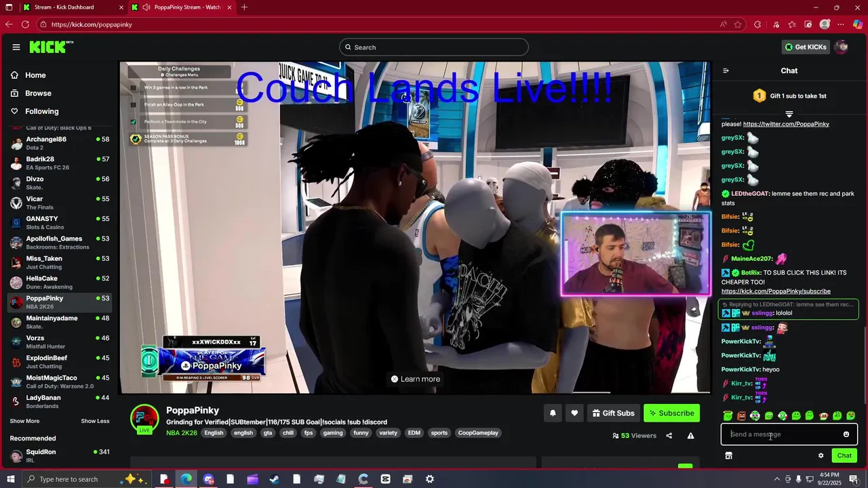The height and width of the screenshot is (488, 868).
Task: Click the CoopGameplay stream tag
Action: click(478, 433)
